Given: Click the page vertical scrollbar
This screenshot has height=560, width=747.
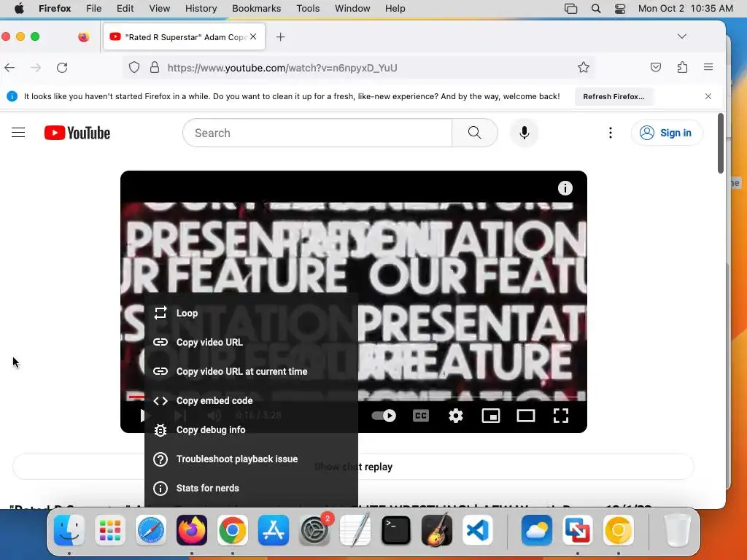Looking at the screenshot, I should click(721, 143).
